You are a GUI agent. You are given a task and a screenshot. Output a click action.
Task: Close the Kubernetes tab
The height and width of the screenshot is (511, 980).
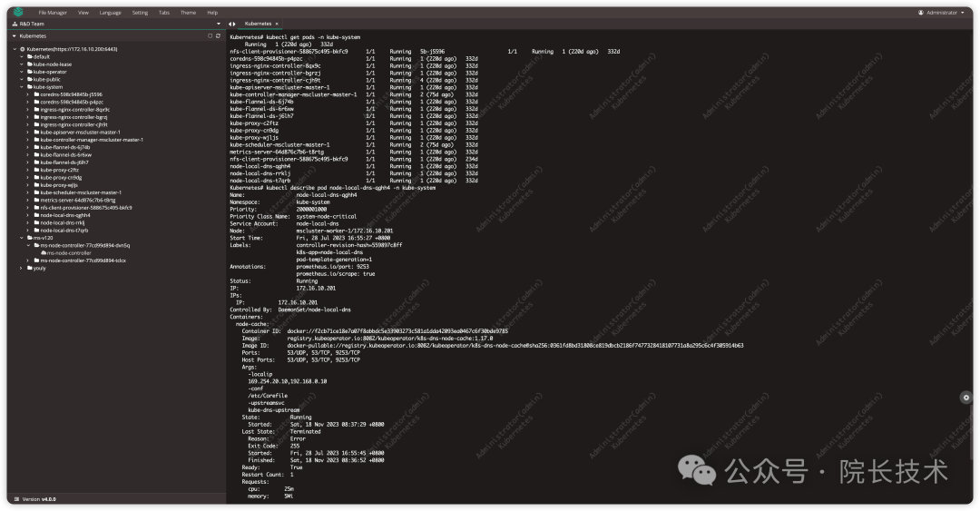pos(277,24)
